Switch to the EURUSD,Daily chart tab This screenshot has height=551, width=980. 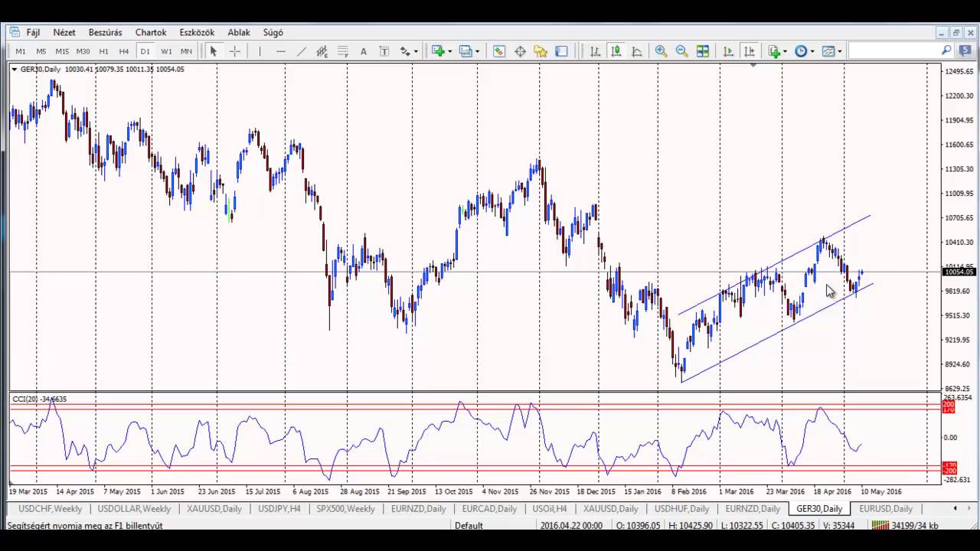[886, 509]
